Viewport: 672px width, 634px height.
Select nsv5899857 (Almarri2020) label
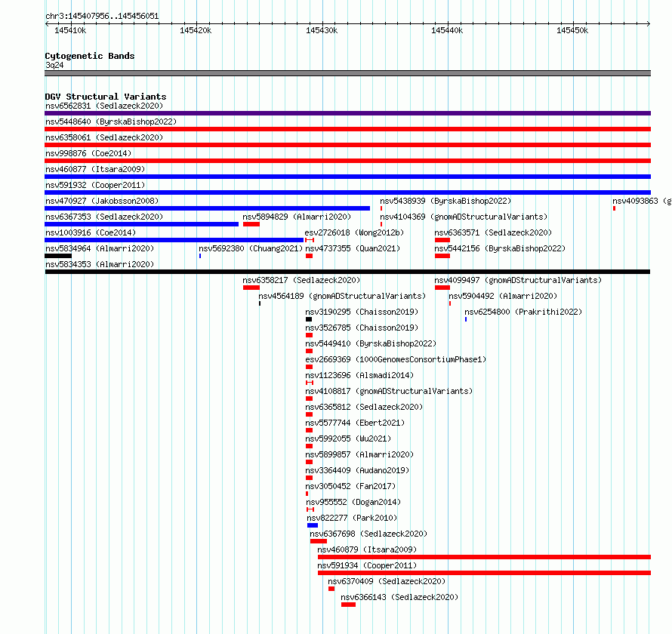click(359, 454)
